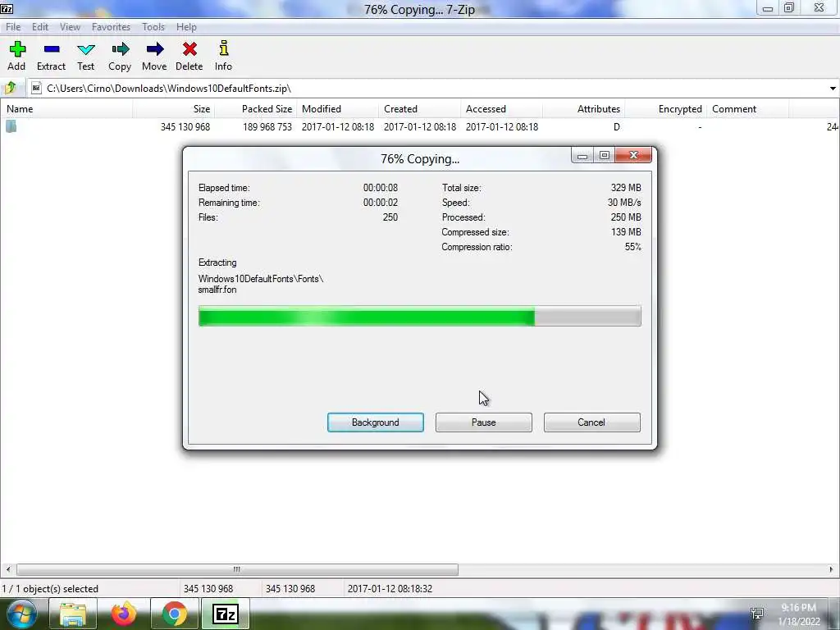Click the scroll left arrow

pyautogui.click(x=8, y=569)
